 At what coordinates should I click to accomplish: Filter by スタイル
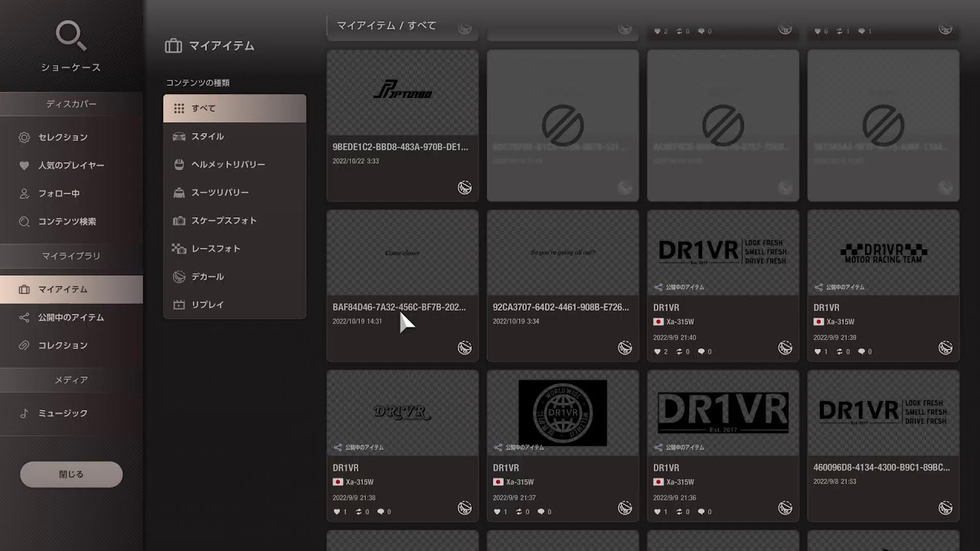point(234,136)
